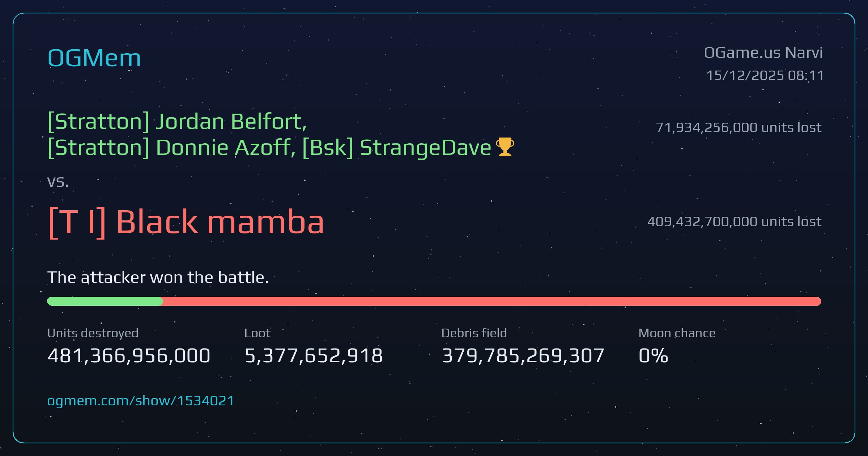The height and width of the screenshot is (456, 868).
Task: Select the 71,934,256,000 units lost text
Action: [x=739, y=127]
